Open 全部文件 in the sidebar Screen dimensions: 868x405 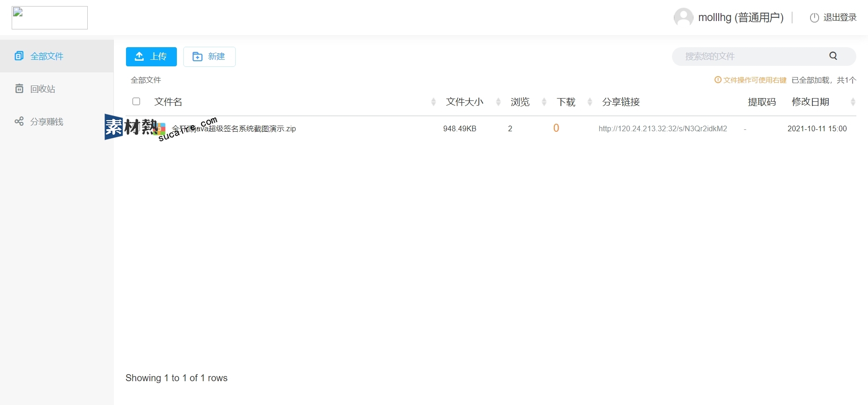pyautogui.click(x=47, y=56)
